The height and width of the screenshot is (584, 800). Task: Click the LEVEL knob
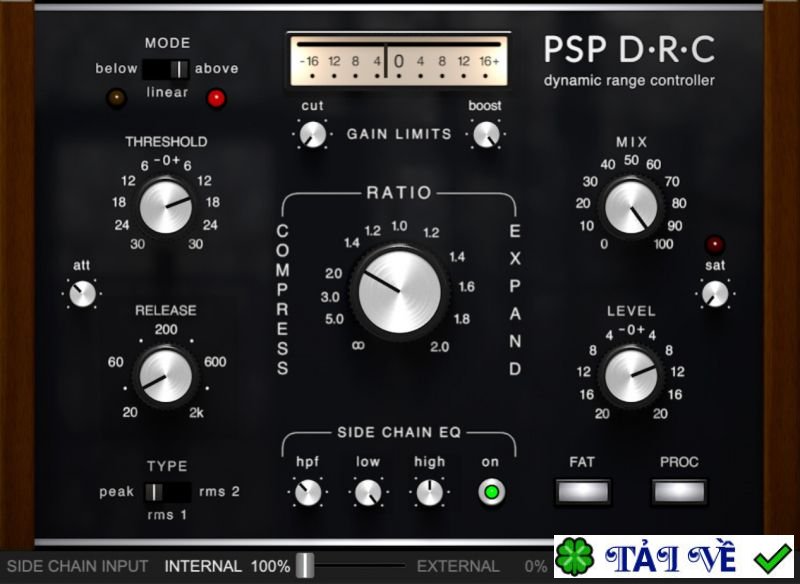[x=631, y=376]
